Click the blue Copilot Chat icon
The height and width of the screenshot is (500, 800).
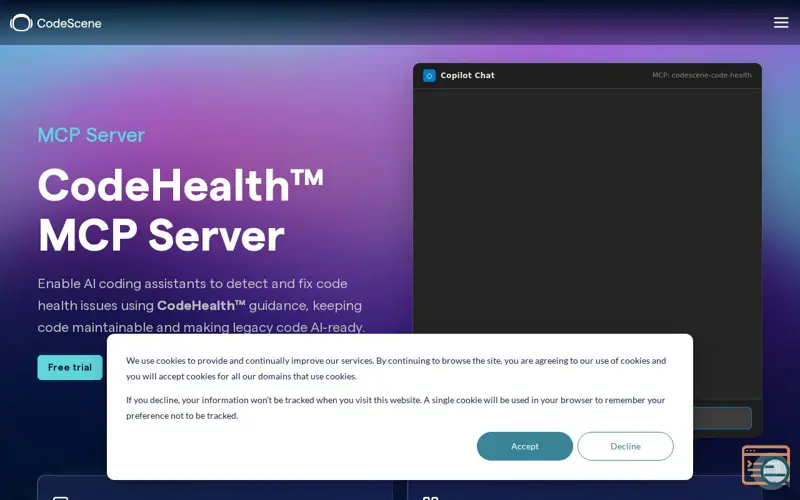(429, 76)
